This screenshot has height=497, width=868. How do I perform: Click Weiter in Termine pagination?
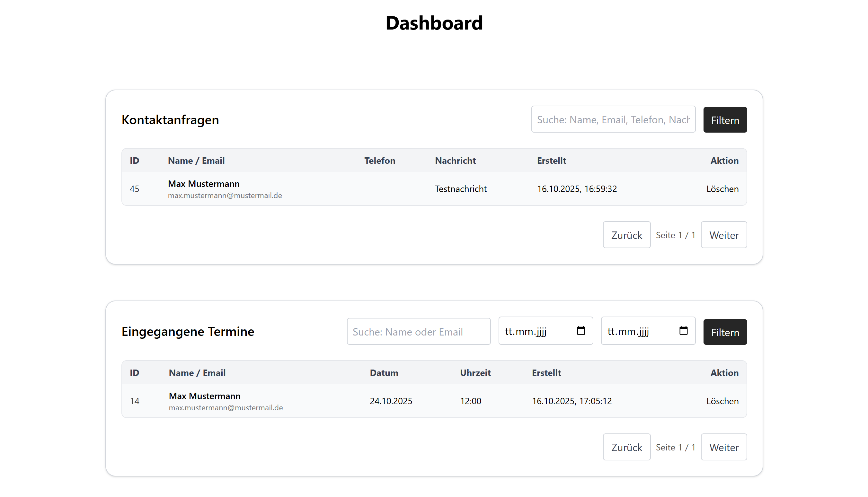click(x=723, y=447)
